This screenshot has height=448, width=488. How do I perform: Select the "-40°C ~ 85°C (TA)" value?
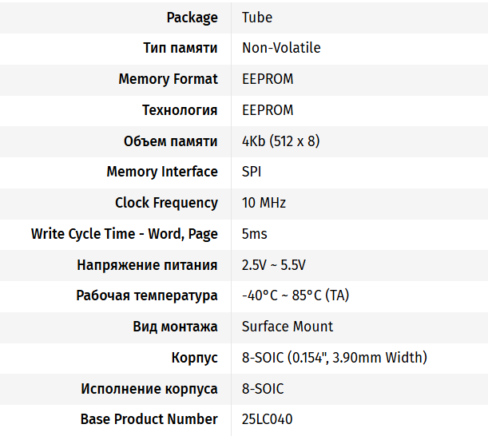(x=296, y=295)
